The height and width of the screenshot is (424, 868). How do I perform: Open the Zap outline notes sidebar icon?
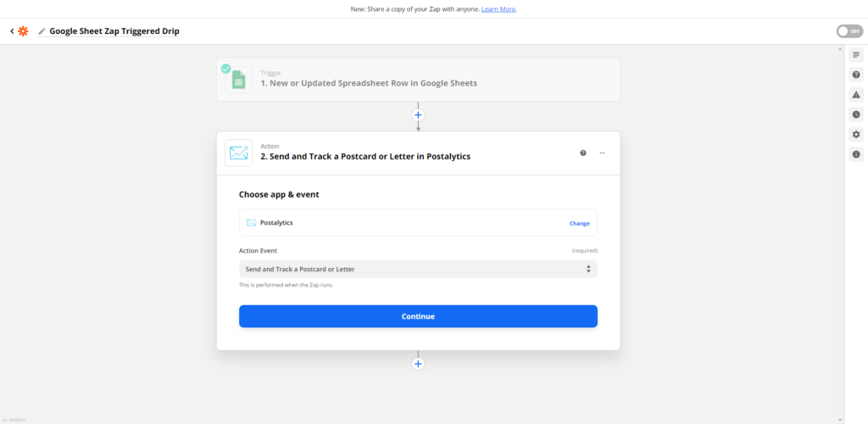(856, 55)
